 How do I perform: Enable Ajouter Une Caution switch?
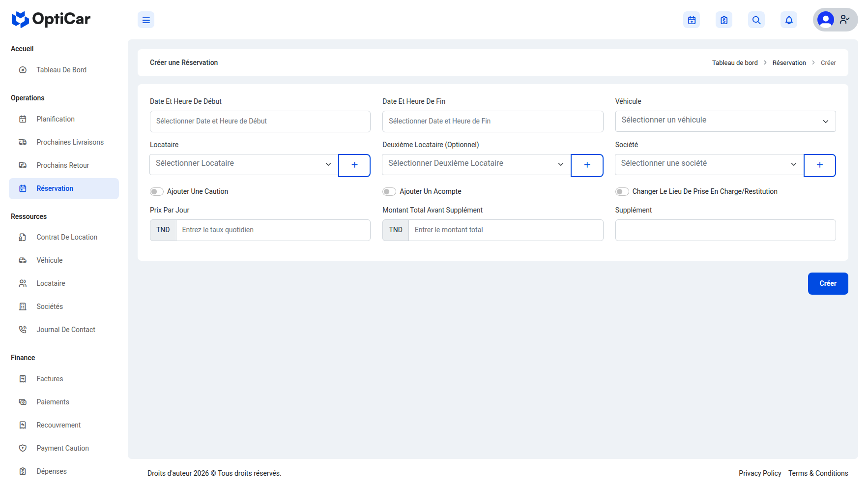(157, 192)
